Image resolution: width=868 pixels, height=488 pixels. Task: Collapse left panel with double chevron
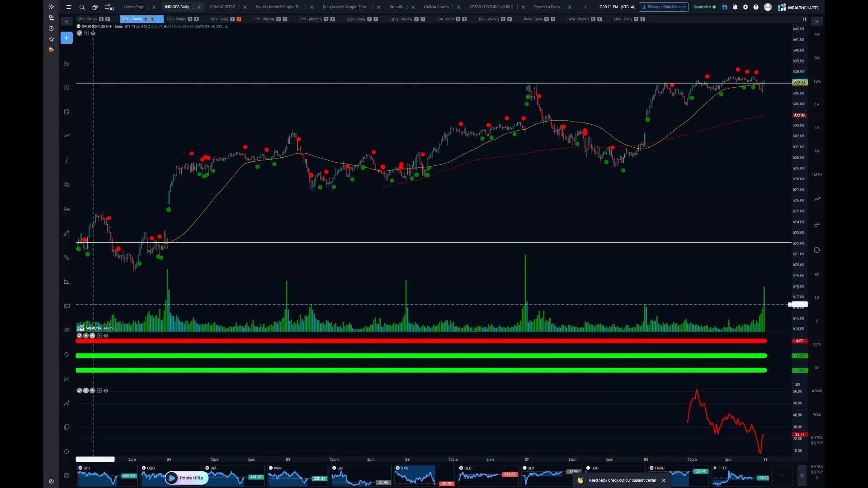pyautogui.click(x=66, y=22)
